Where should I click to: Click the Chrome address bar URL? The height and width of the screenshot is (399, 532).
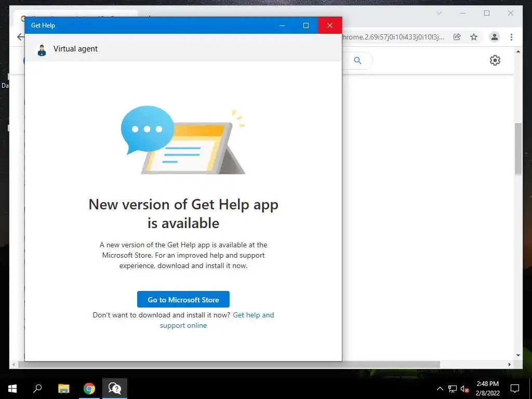(393, 37)
